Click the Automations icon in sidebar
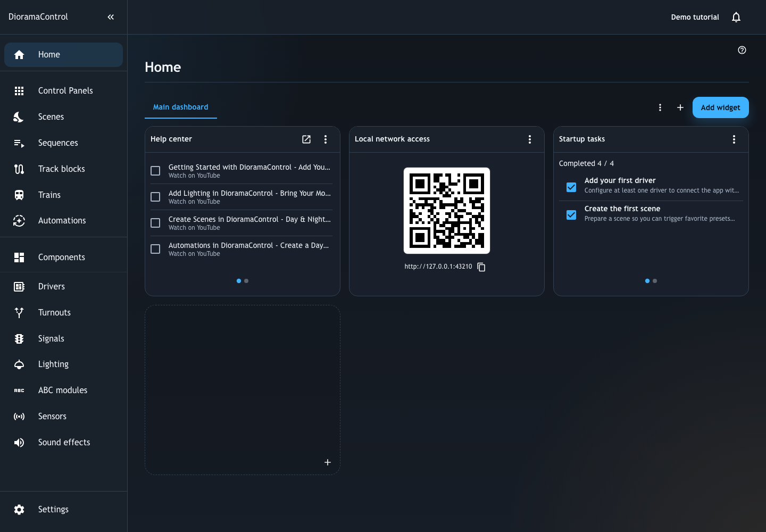Viewport: 766px width, 532px height. 19,221
